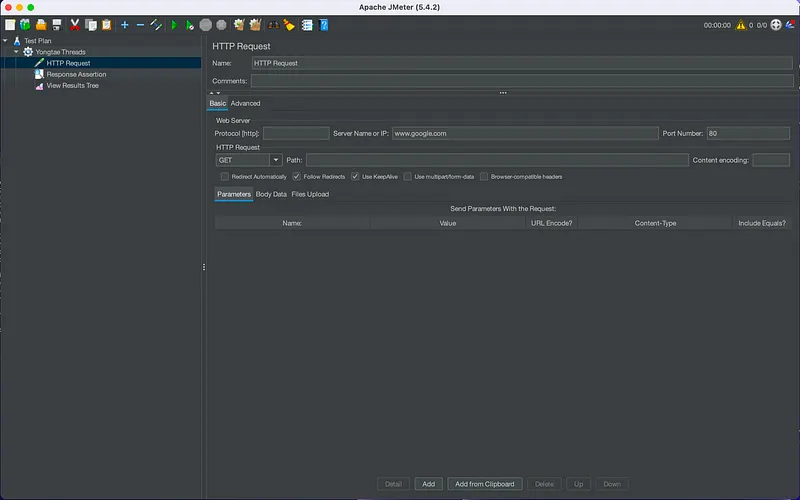The width and height of the screenshot is (800, 500).
Task: Collapse the Test Plan tree node
Action: click(x=5, y=41)
